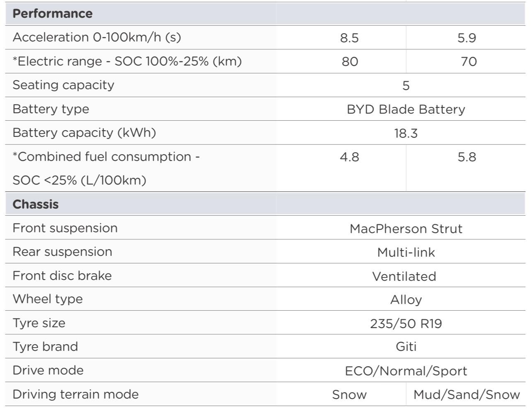Screen dimensions: 532x416
Task: Select the ECO/Normal/Sport drive mode cell
Action: (x=406, y=371)
